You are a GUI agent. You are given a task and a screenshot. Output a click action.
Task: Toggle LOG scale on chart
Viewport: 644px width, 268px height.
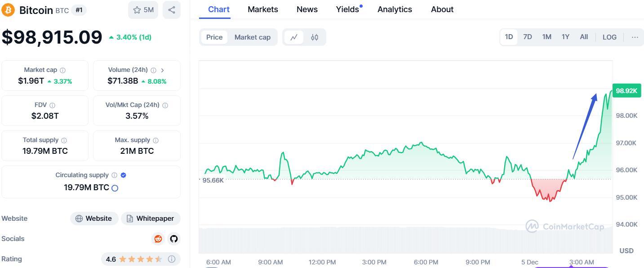click(609, 37)
